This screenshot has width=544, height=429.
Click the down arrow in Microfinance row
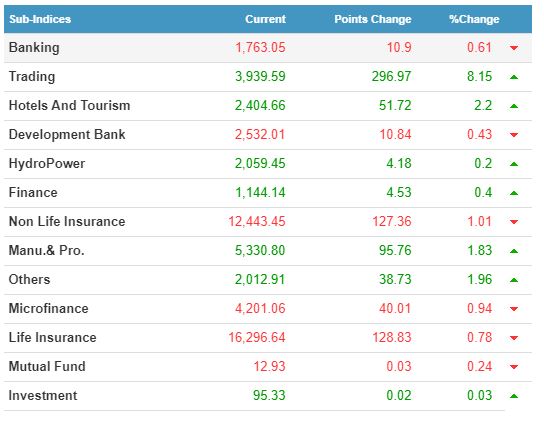click(x=514, y=309)
